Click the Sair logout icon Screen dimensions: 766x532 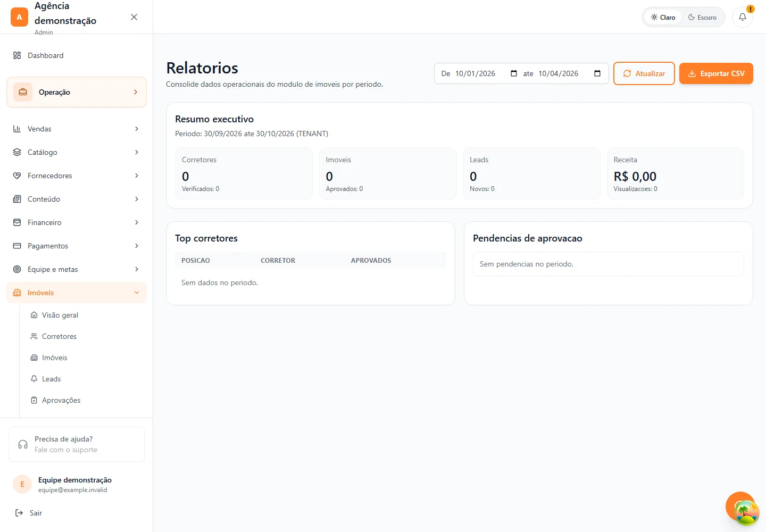[x=19, y=513]
